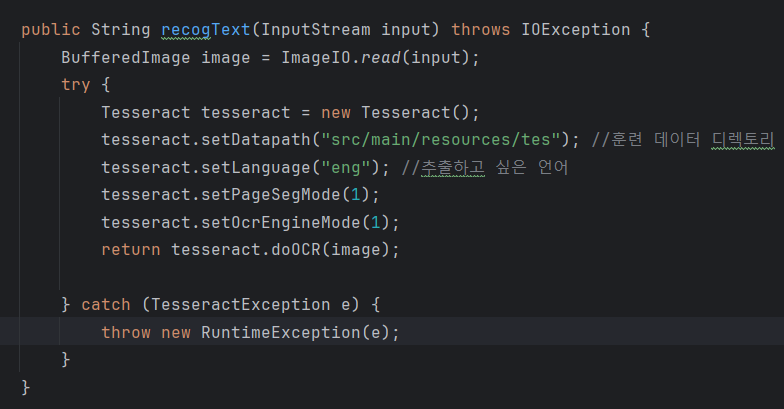784x409 pixels.
Task: Click the "src/main/resources/tes" string literal
Action: 440,140
